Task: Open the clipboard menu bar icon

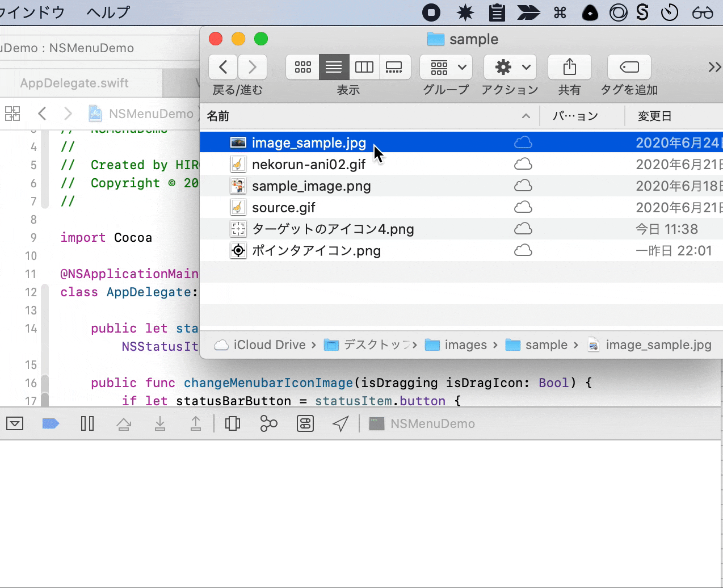Action: [x=497, y=12]
